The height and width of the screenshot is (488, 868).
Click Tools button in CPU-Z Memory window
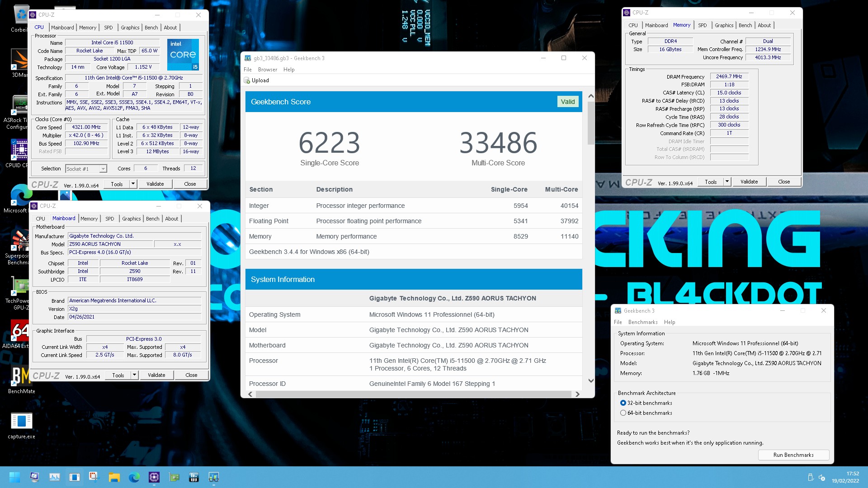(x=711, y=182)
